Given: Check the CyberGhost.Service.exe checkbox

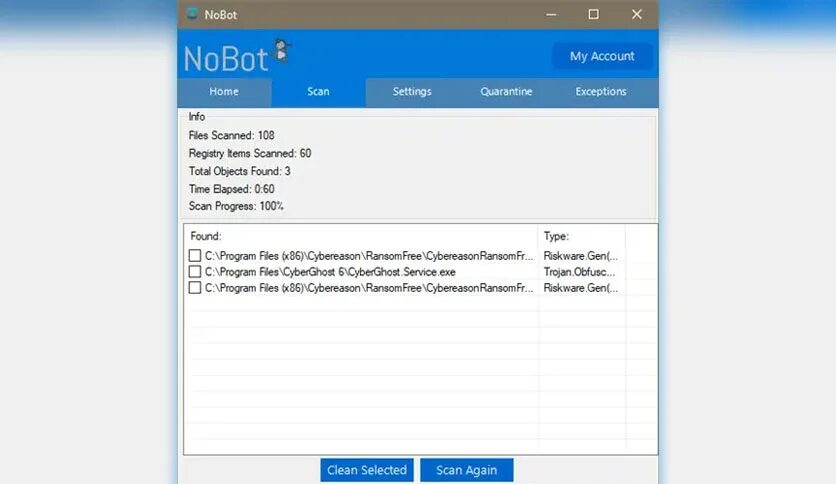Looking at the screenshot, I should 195,272.
